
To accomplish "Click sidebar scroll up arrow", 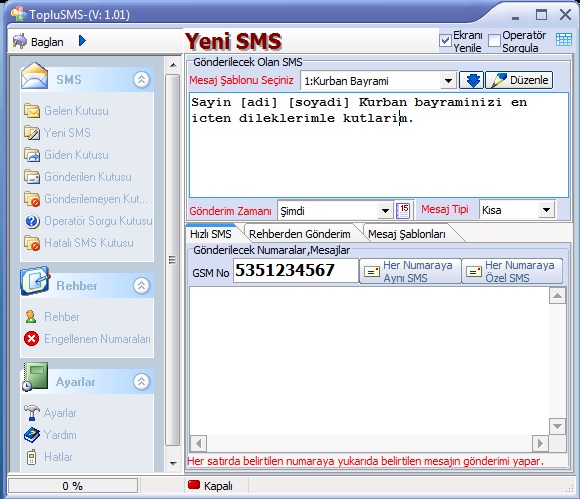I will (x=173, y=65).
